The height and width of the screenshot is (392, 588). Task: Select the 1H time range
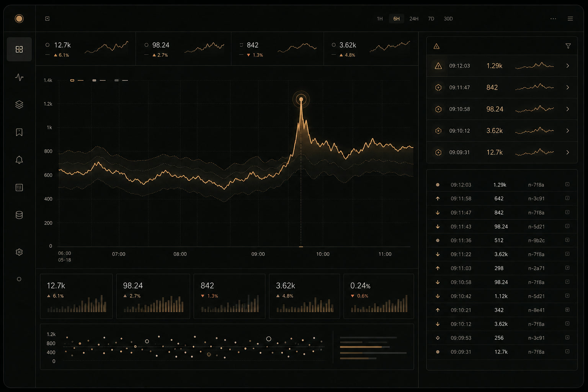pyautogui.click(x=380, y=19)
